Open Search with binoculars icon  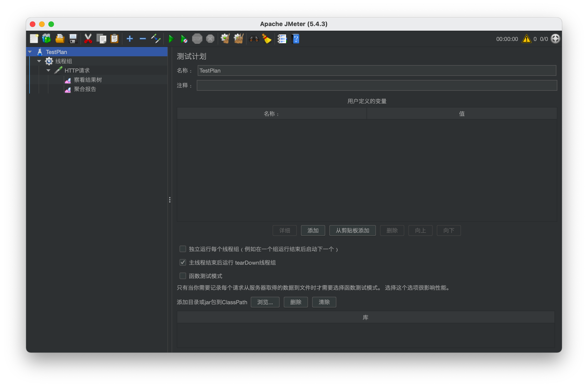click(254, 39)
